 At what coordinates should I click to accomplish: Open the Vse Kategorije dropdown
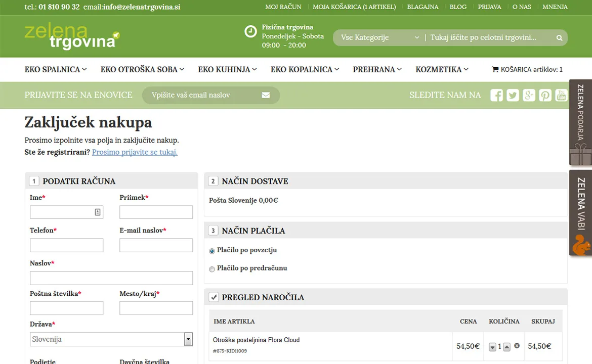[380, 38]
